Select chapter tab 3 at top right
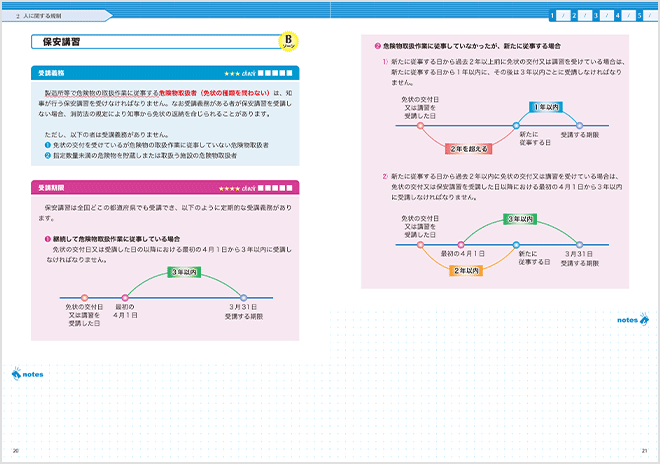This screenshot has height=464, width=660. point(597,15)
